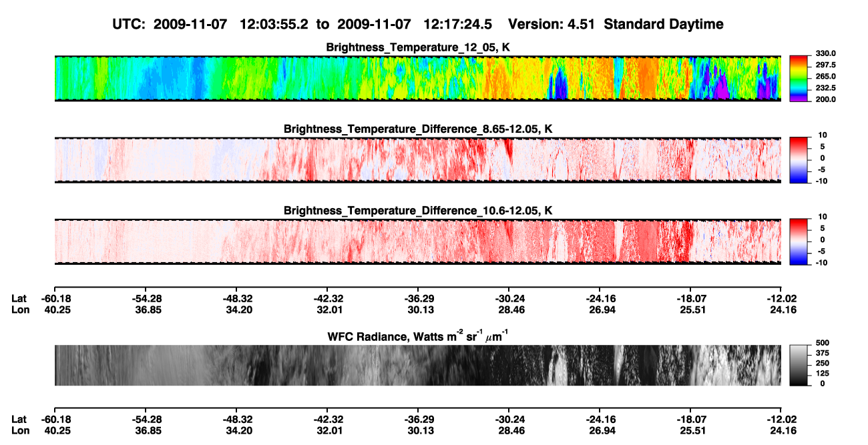The image size is (868, 445).
Task: Click the 8.65-12.05 difference image strip
Action: 418,160
